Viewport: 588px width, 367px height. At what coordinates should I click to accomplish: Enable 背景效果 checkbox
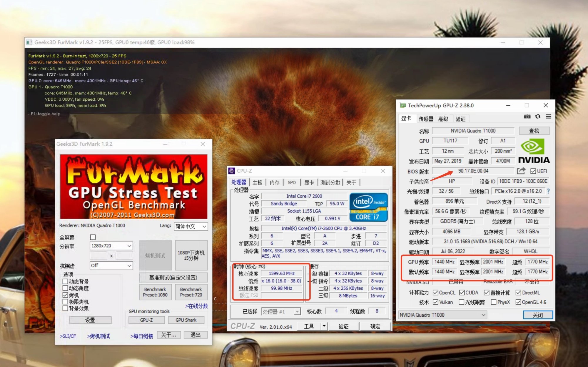(x=65, y=308)
